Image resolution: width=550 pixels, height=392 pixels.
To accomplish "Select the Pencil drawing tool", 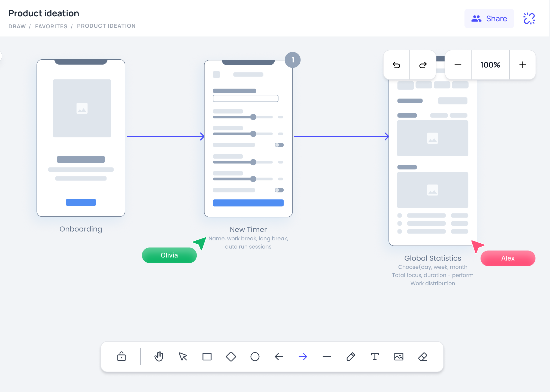I will (351, 357).
